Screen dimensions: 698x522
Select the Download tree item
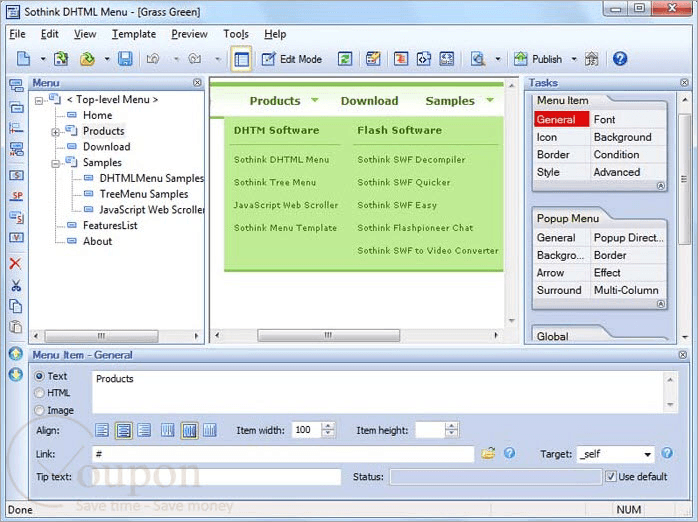pyautogui.click(x=107, y=147)
